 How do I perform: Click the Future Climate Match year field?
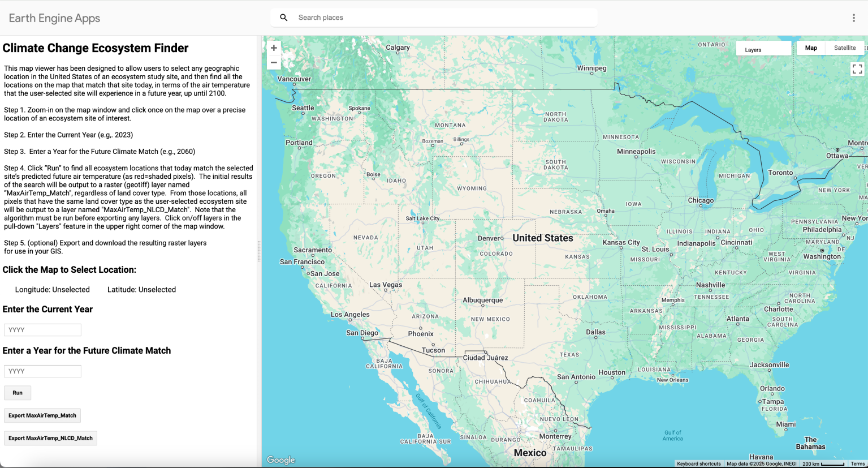pyautogui.click(x=42, y=371)
